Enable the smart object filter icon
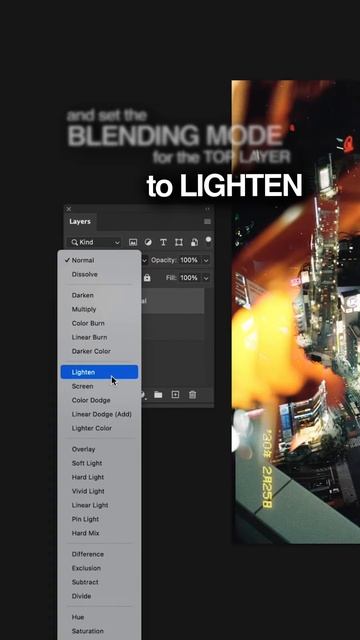This screenshot has width=360, height=640. tap(194, 242)
